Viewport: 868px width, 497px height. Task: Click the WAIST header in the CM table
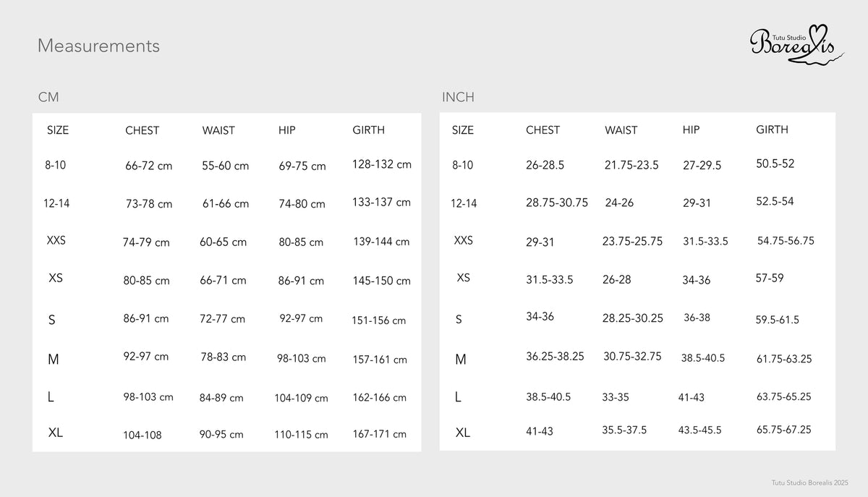[x=218, y=131]
